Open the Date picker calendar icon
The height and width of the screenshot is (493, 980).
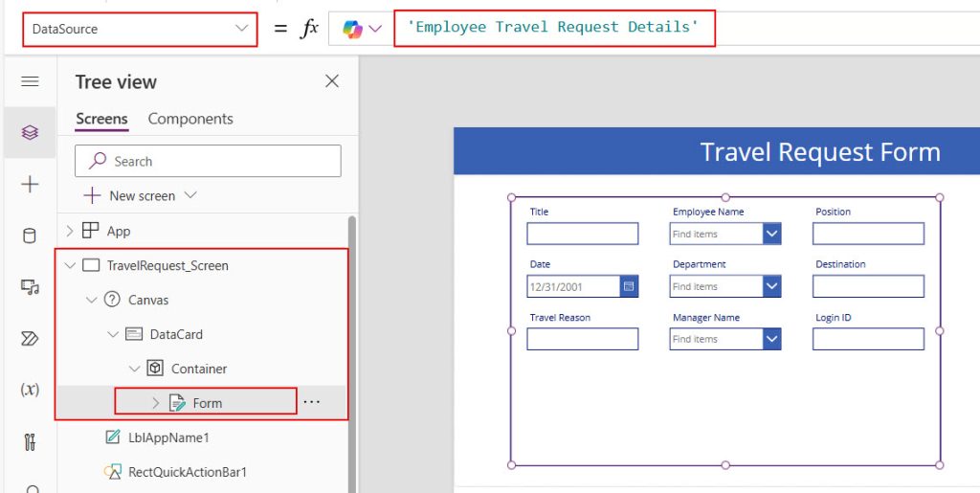coord(629,286)
